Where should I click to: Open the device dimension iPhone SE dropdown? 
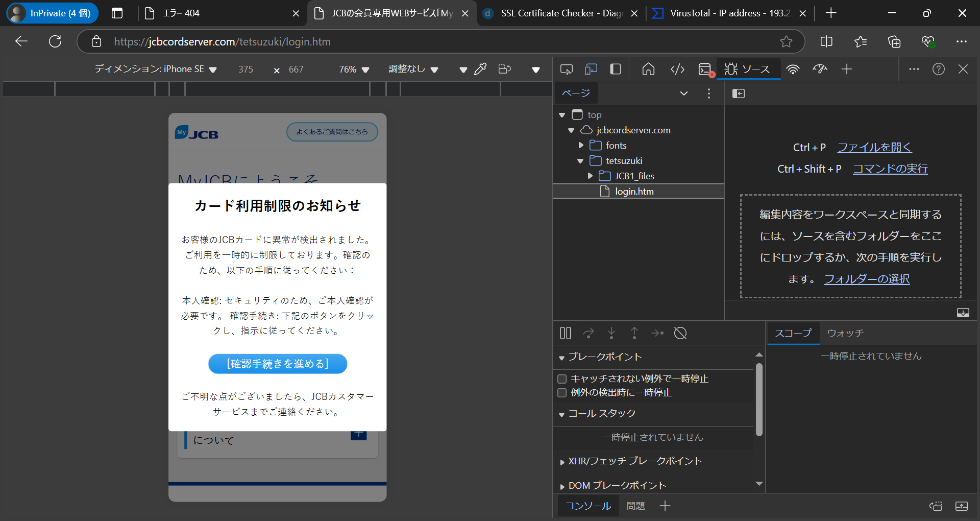pos(156,69)
